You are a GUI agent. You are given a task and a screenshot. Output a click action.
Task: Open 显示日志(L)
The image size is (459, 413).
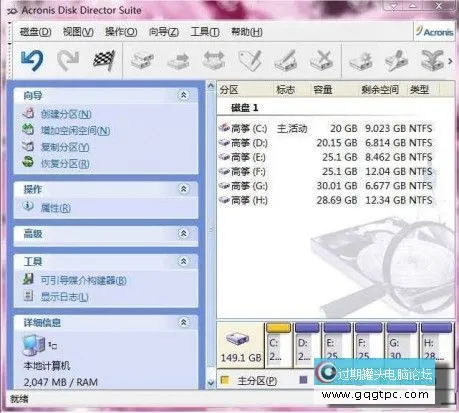pyautogui.click(x=64, y=297)
